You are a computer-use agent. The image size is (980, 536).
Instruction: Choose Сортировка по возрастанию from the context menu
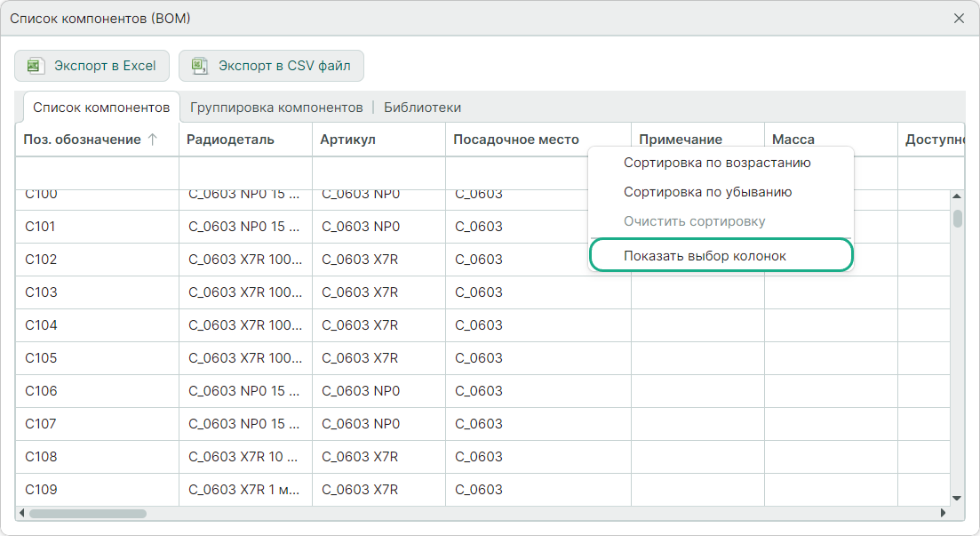[x=717, y=163]
